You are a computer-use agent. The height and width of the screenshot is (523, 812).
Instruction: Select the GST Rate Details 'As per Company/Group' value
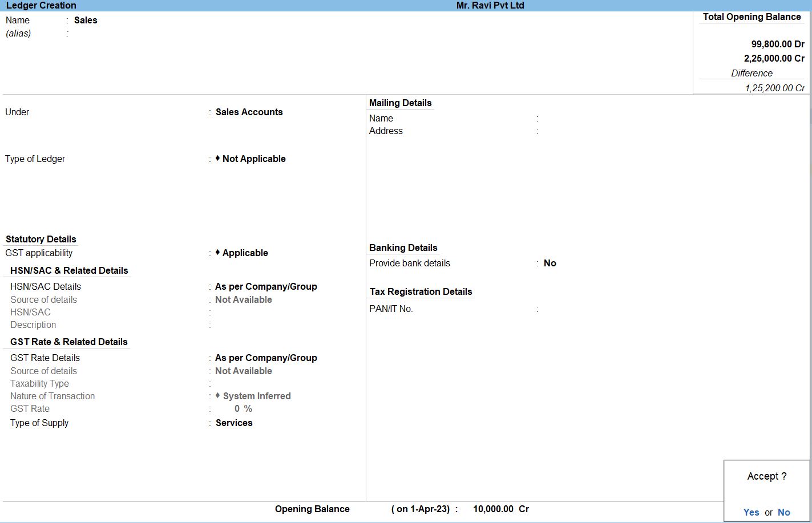coord(266,358)
